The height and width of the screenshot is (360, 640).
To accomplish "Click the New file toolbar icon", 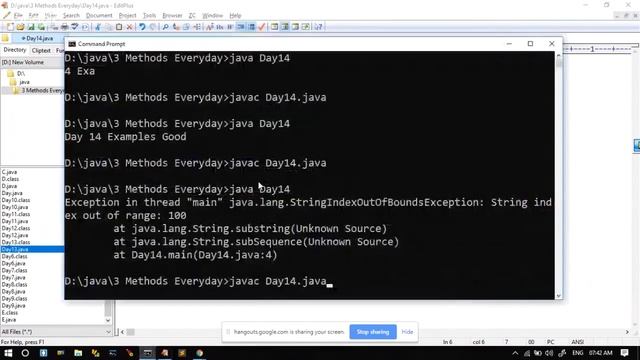I will 10,27.
